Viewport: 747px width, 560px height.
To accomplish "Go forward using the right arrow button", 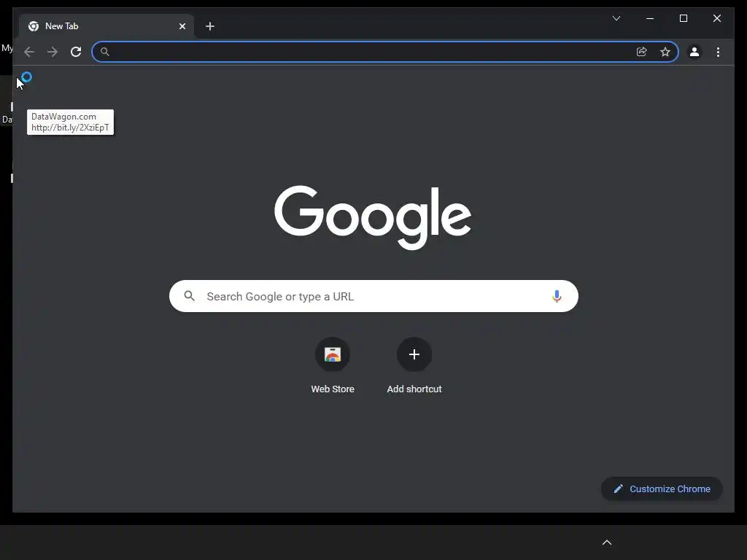I will pos(53,52).
